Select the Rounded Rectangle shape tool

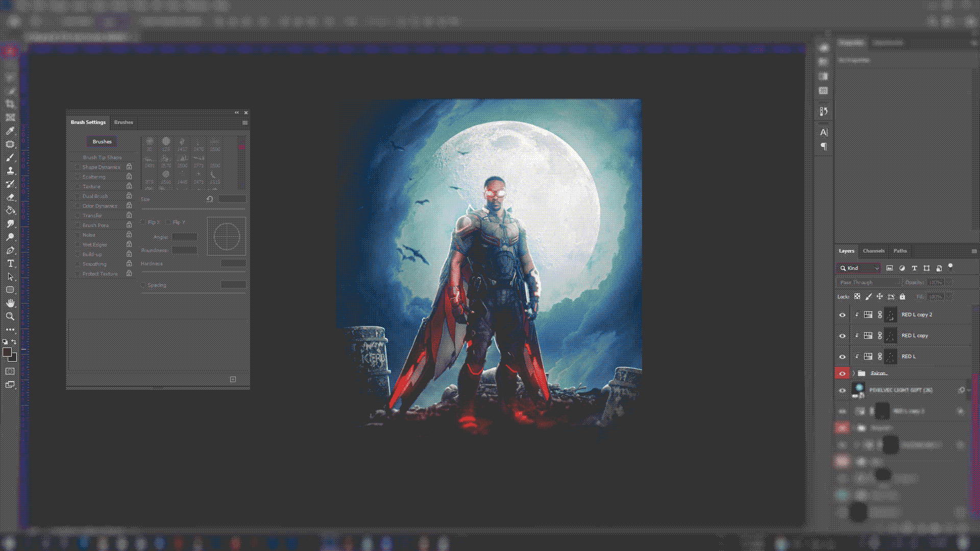(x=10, y=290)
